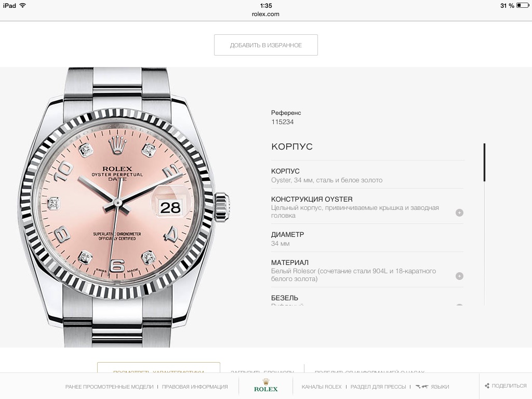Switch to the Загрузить брошюру tab
532x399 pixels.
pos(262,370)
